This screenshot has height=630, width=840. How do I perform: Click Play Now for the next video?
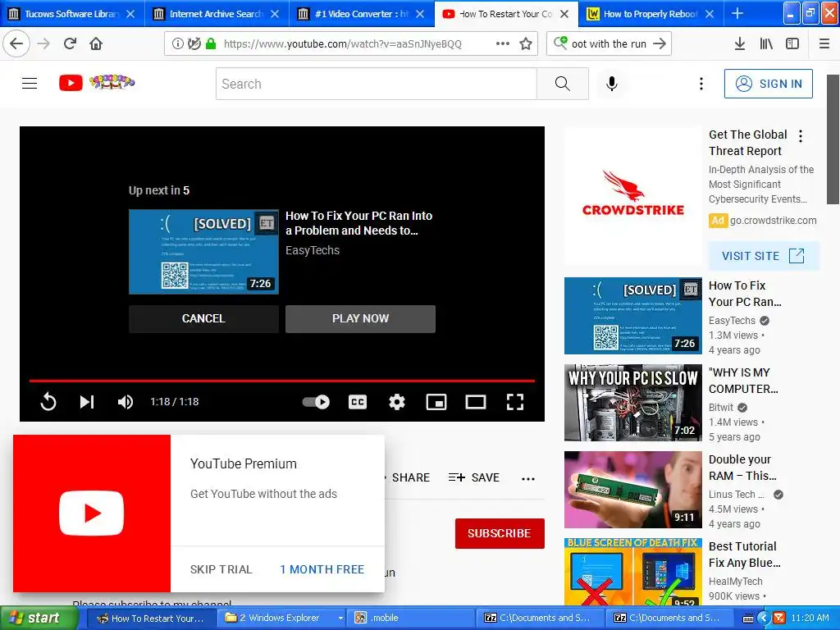[361, 319]
